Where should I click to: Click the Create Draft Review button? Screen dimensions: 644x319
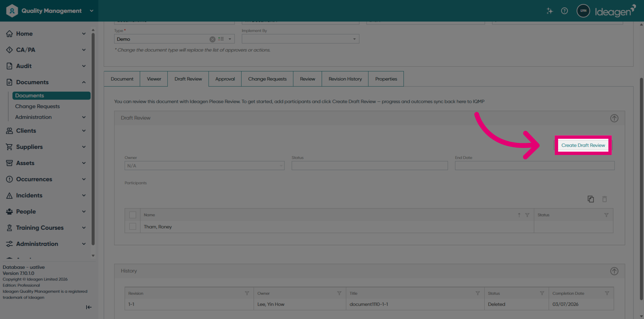point(583,145)
